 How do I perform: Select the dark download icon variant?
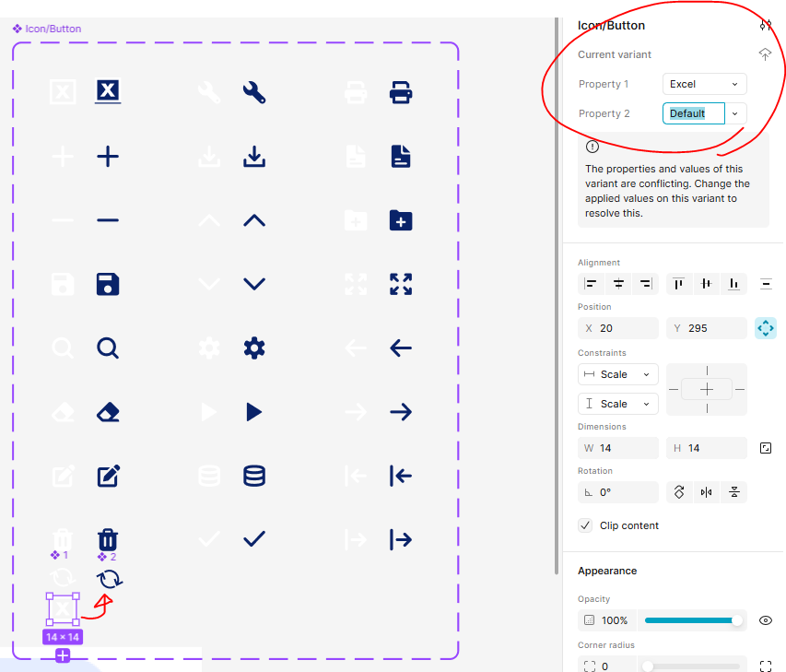[x=254, y=157]
